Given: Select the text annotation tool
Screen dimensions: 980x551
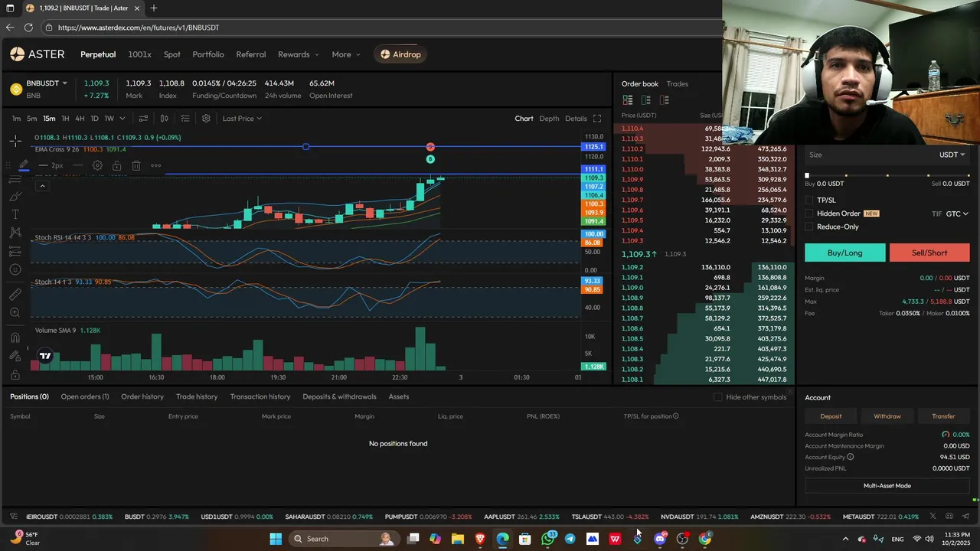Looking at the screenshot, I should [15, 215].
